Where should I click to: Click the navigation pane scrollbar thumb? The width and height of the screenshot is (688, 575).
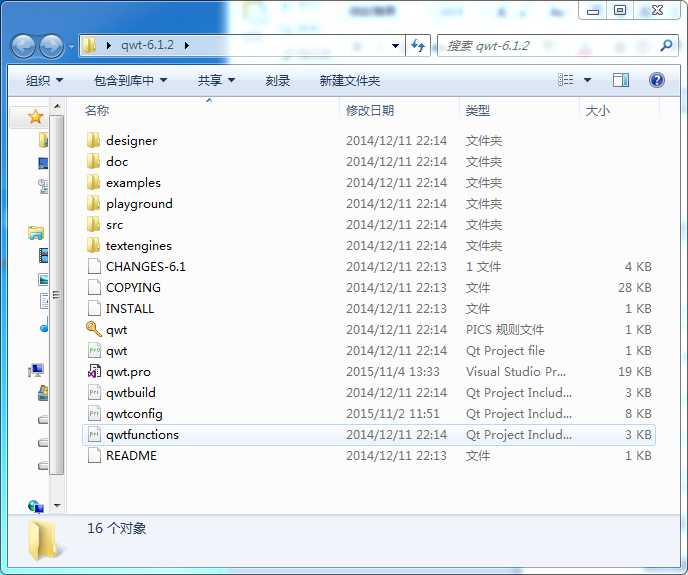coord(57,295)
